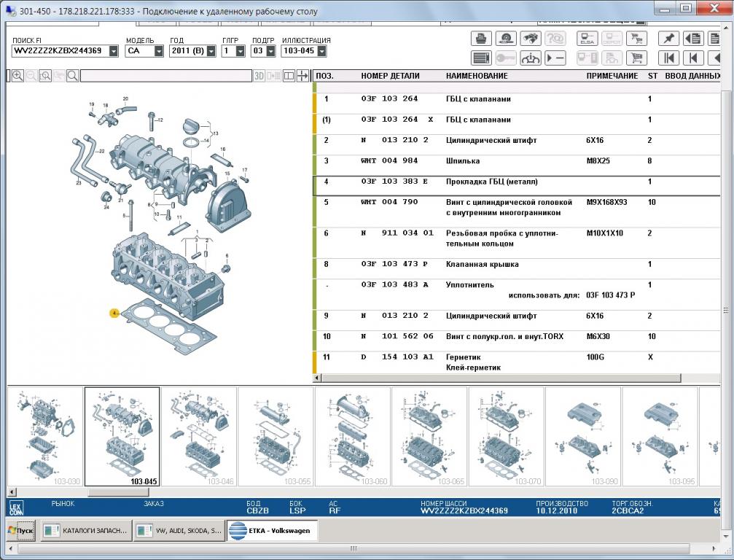This screenshot has height=560, width=734.
Task: Select part number WHT 004 790
Action: point(389,202)
